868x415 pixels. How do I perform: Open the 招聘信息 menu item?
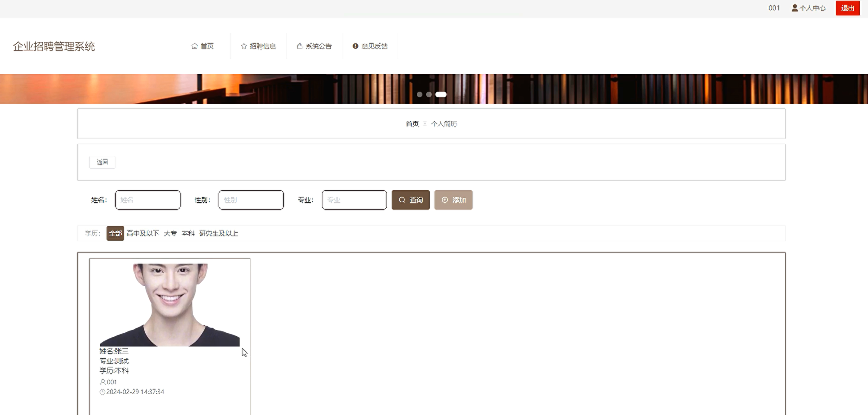click(259, 46)
